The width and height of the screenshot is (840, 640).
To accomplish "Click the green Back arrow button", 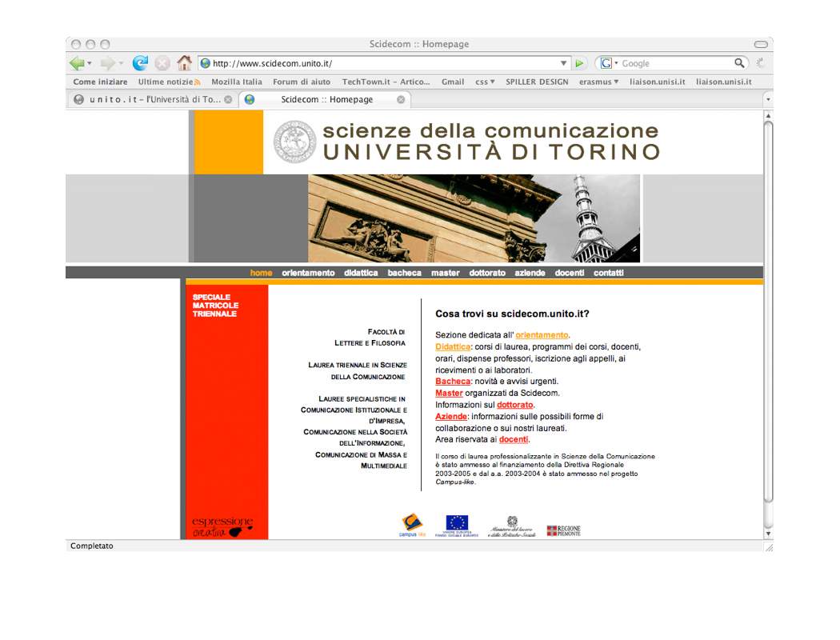I will (x=77, y=63).
